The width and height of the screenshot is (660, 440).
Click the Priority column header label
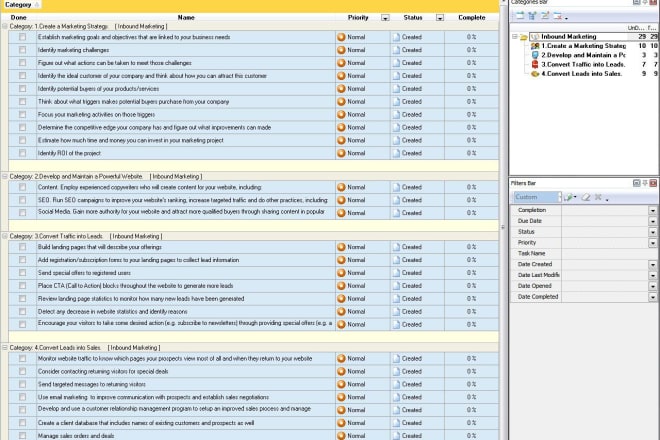358,18
